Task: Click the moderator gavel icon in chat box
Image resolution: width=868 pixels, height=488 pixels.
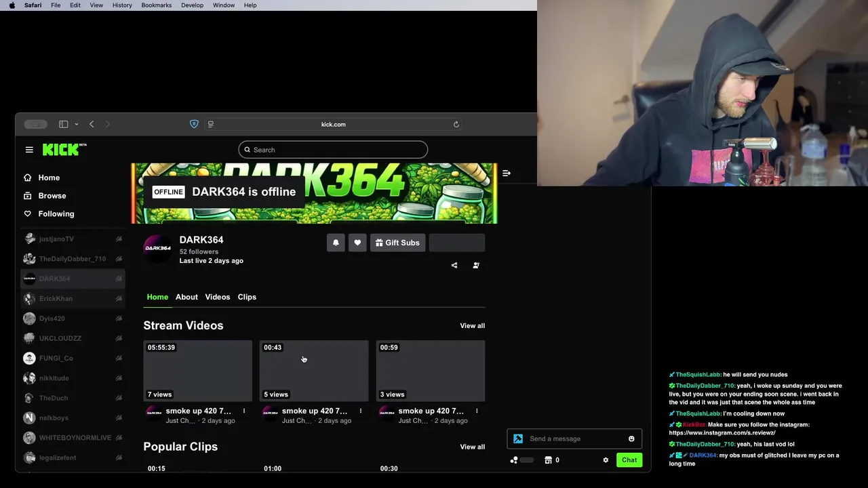Action: pos(518,439)
